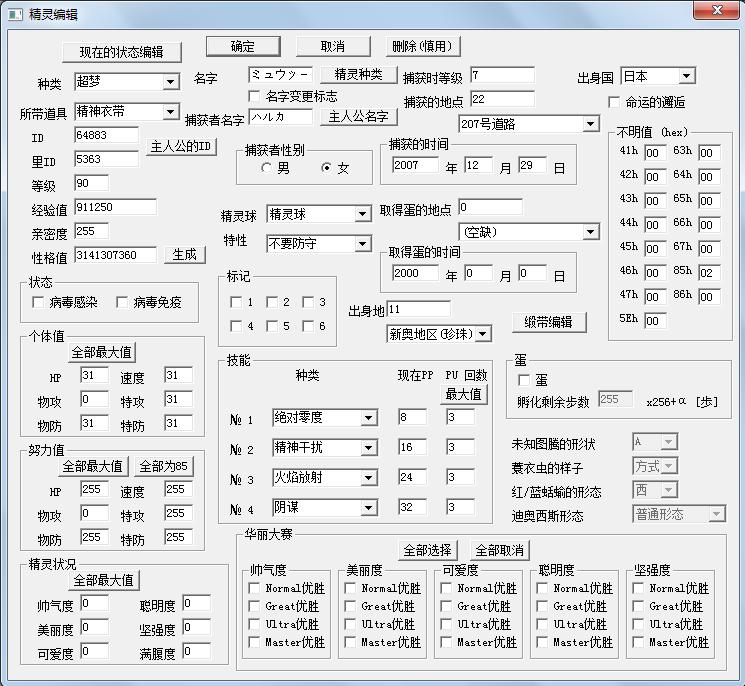Image resolution: width=745 pixels, height=686 pixels.
Task: Click the 85h hex field showing 02
Action: [x=709, y=273]
